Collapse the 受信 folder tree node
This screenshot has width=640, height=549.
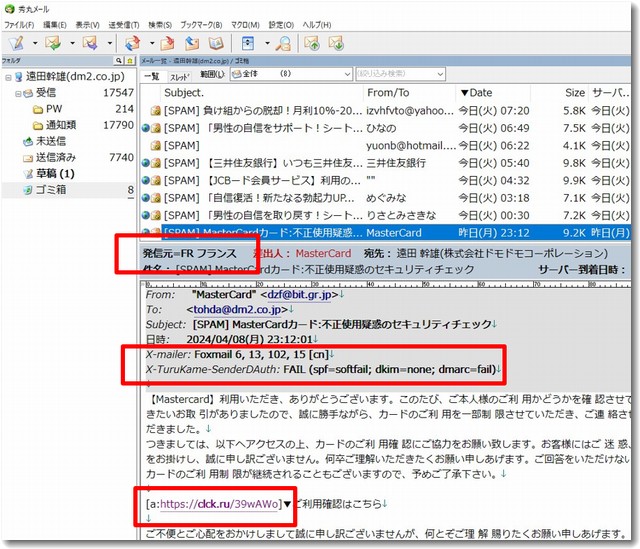[18, 93]
